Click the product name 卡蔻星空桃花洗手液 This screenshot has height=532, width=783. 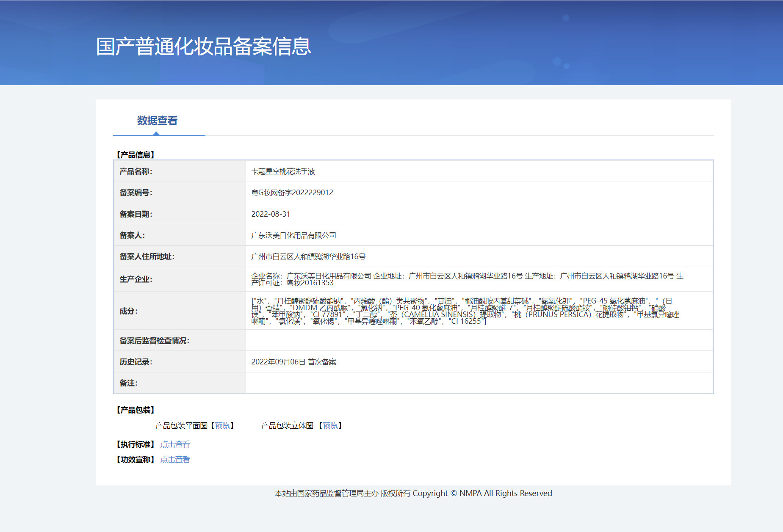[x=283, y=171]
